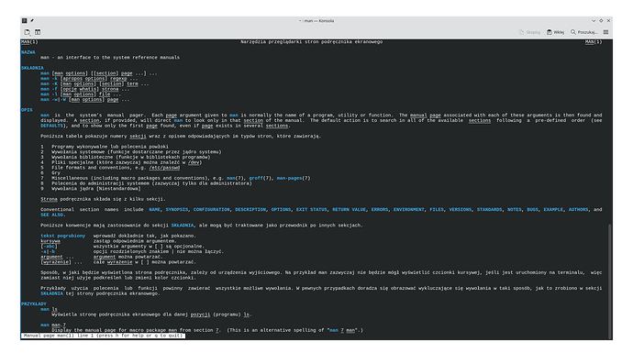Open the Konsola window menu icon

(24, 20)
